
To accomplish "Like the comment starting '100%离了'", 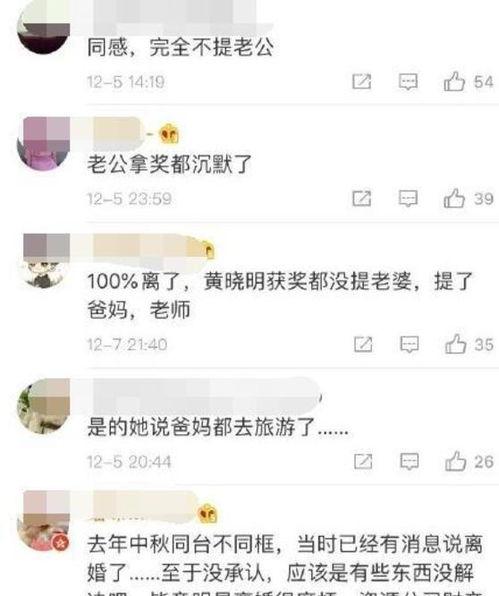I will (x=456, y=344).
